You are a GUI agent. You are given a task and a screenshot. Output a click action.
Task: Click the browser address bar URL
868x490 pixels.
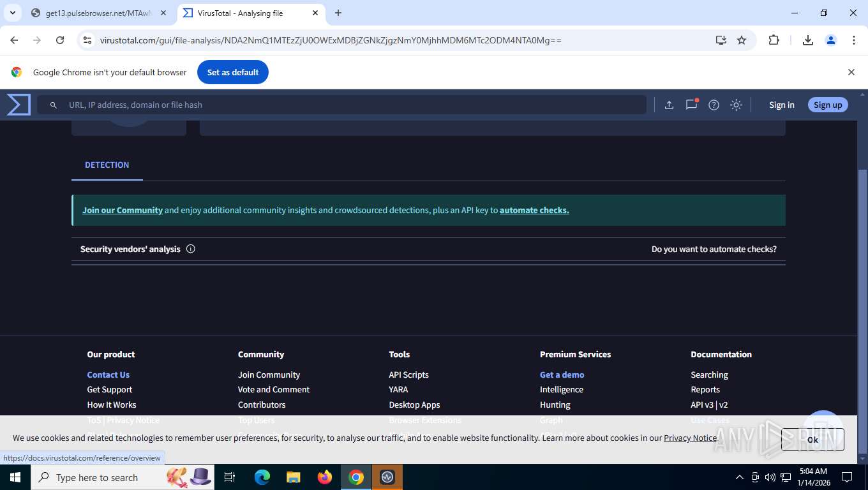pyautogui.click(x=331, y=40)
